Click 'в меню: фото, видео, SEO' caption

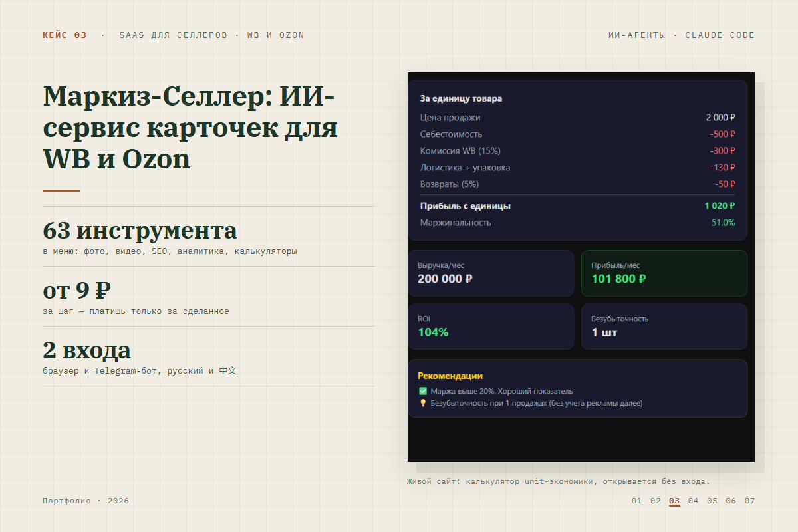click(170, 251)
